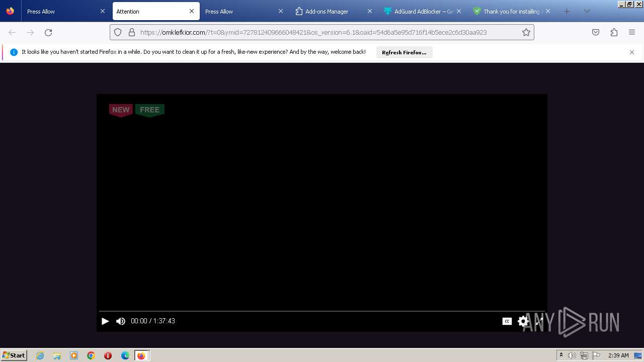Open the Firefox hamburger menu
This screenshot has height=362, width=644.
[x=632, y=32]
